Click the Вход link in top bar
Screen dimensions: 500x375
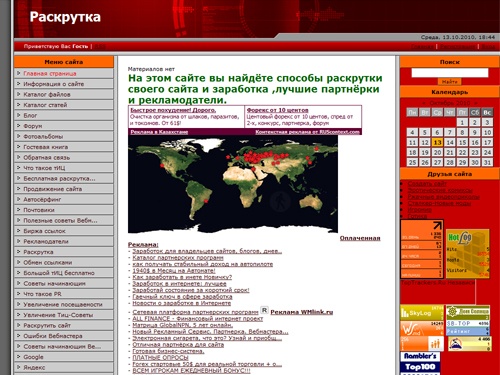tap(488, 47)
